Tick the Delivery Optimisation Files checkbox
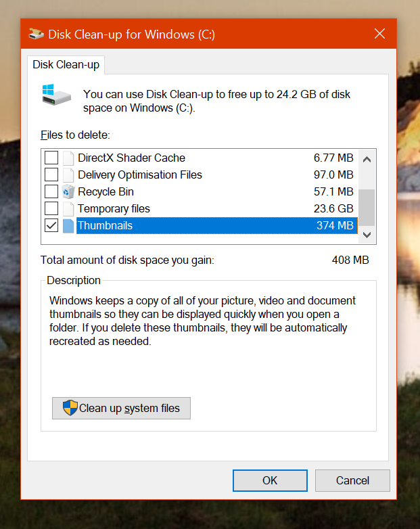The width and height of the screenshot is (420, 529). click(51, 175)
